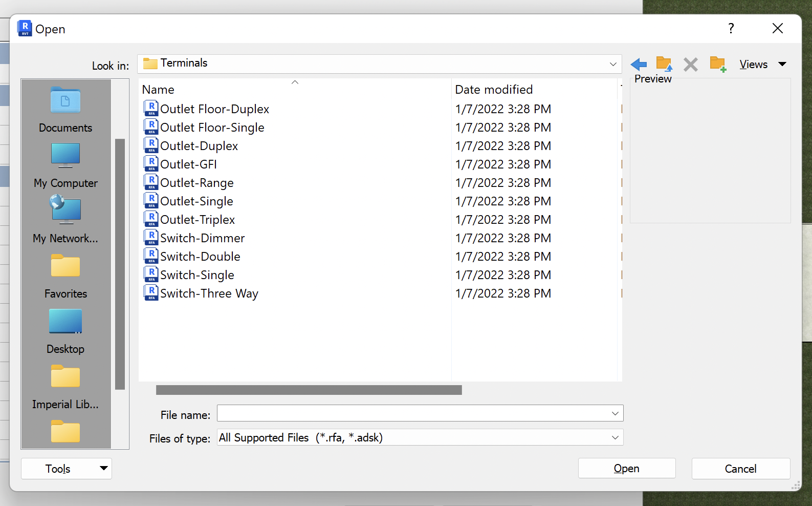Viewport: 812px width, 506px height.
Task: Select the file named Outlet-Single
Action: point(196,201)
